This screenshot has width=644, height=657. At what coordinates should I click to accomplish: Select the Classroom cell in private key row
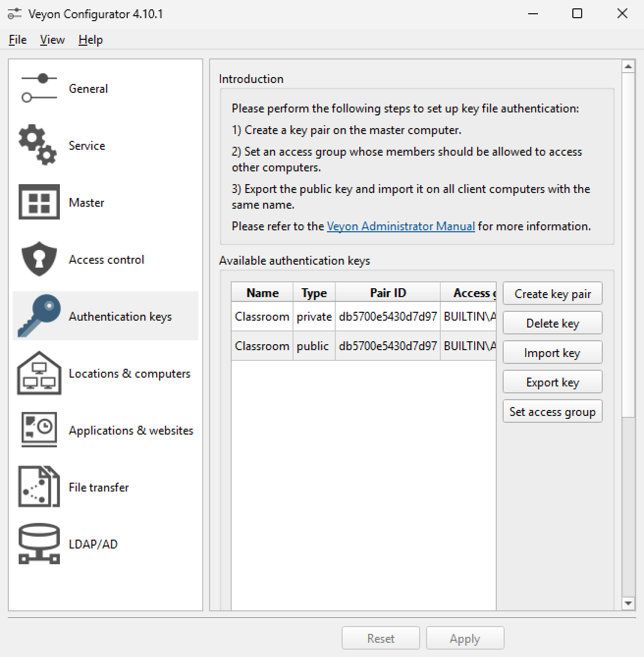[x=262, y=317]
